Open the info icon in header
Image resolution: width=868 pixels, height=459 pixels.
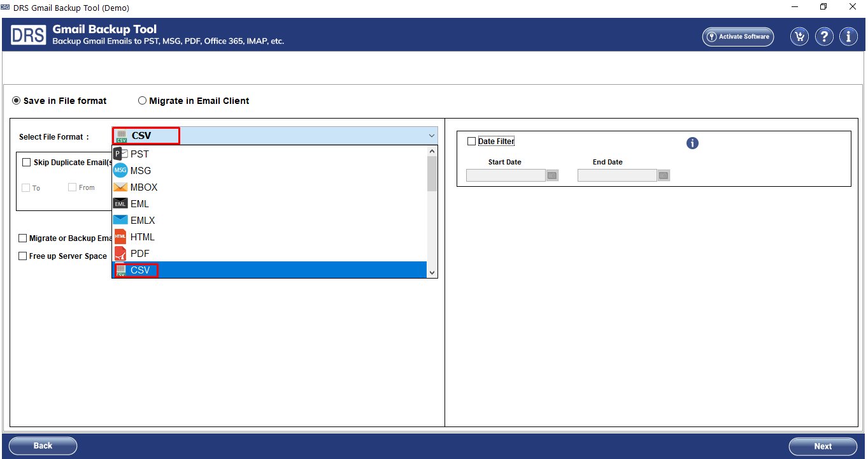tap(848, 36)
